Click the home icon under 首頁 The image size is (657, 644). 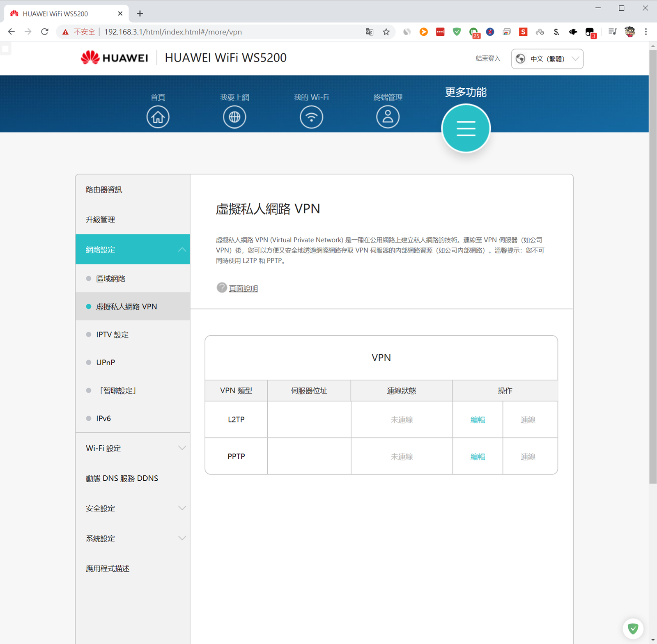click(158, 117)
